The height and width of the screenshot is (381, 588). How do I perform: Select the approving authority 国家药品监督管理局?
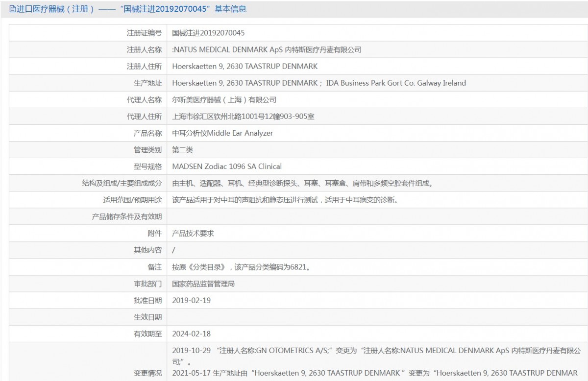pos(203,284)
